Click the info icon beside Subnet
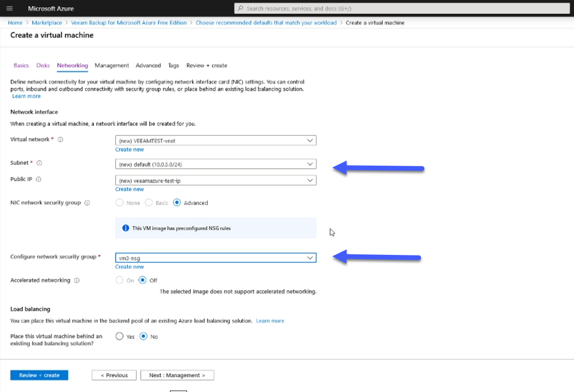 point(39,163)
